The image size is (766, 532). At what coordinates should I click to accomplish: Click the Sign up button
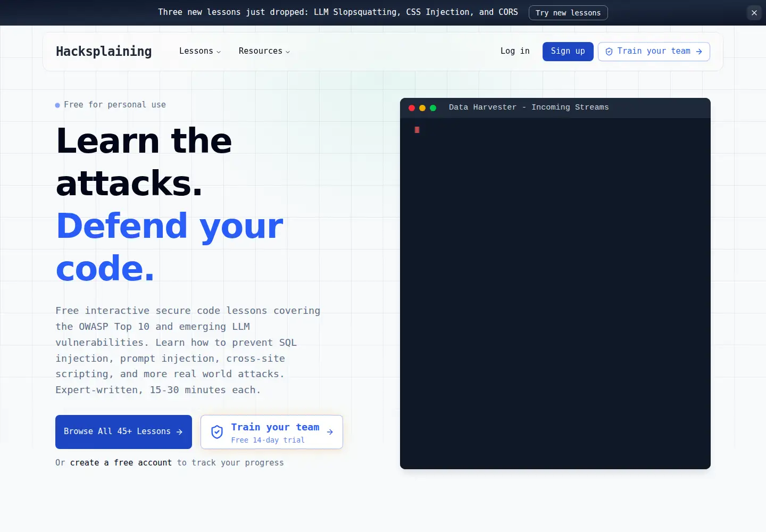pyautogui.click(x=568, y=52)
